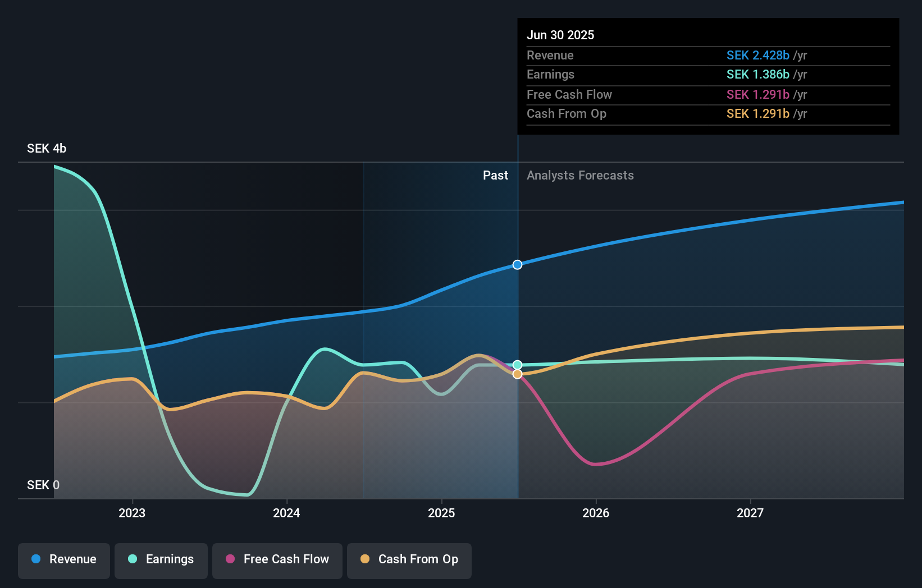Toggle the Revenue series visibility
This screenshot has height=588, width=922.
tap(63, 559)
